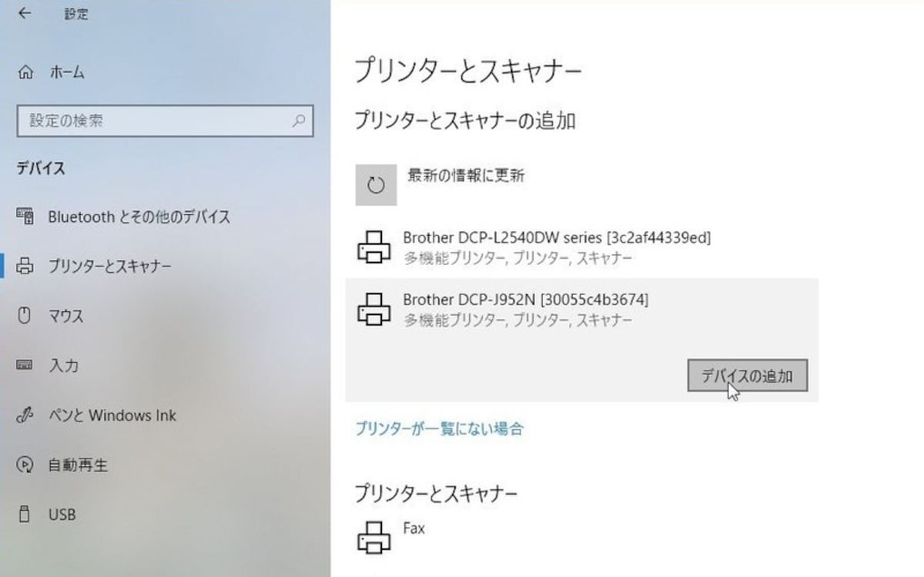Click the refresh circular arrow button

pyautogui.click(x=376, y=185)
